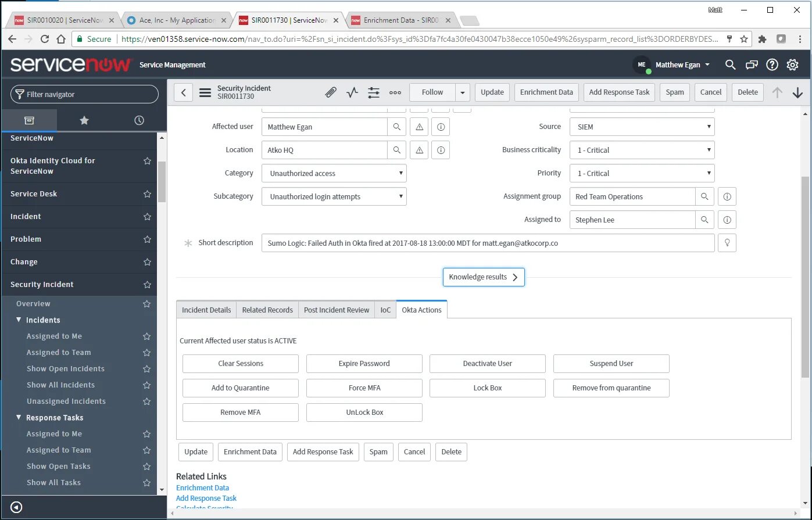Open the global search magnifier icon
Screen dimensions: 812x520
(x=731, y=64)
